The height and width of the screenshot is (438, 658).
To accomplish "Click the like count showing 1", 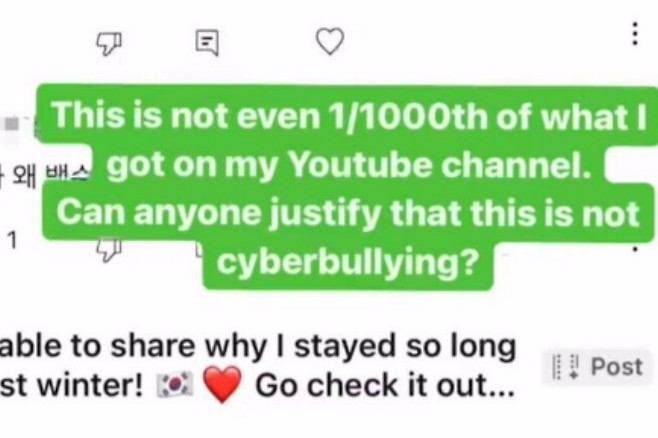I will pos(13,240).
